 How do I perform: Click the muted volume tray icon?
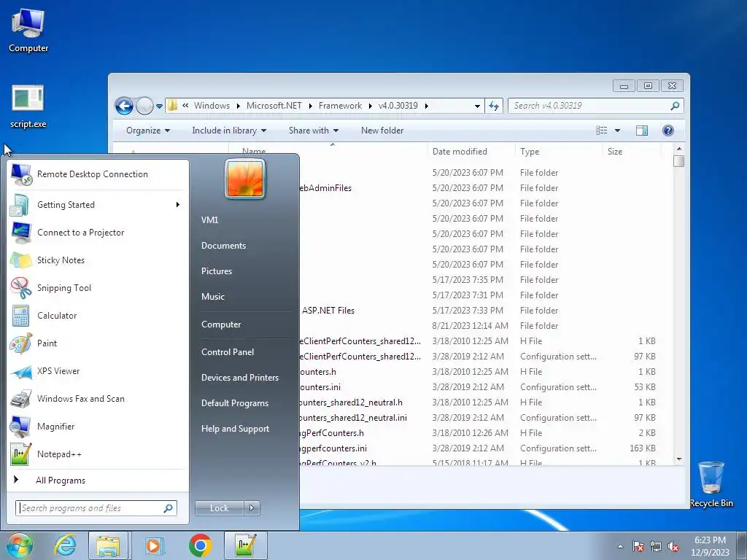[x=673, y=546]
